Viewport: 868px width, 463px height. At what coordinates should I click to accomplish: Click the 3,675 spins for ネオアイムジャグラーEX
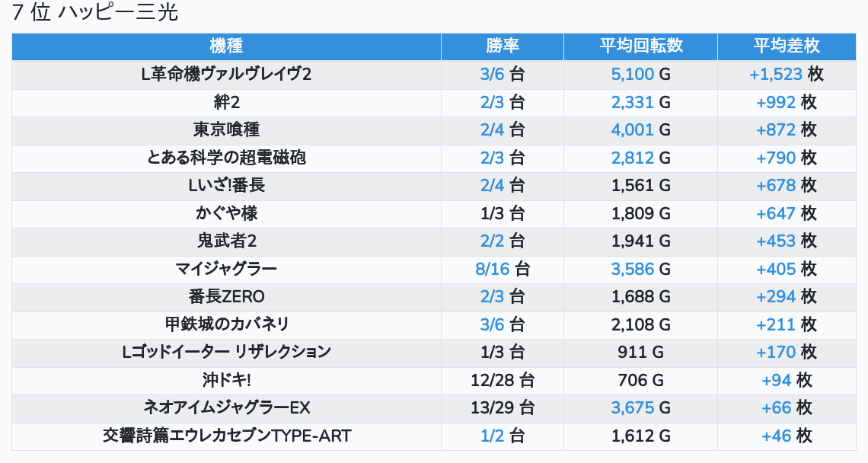[632, 408]
